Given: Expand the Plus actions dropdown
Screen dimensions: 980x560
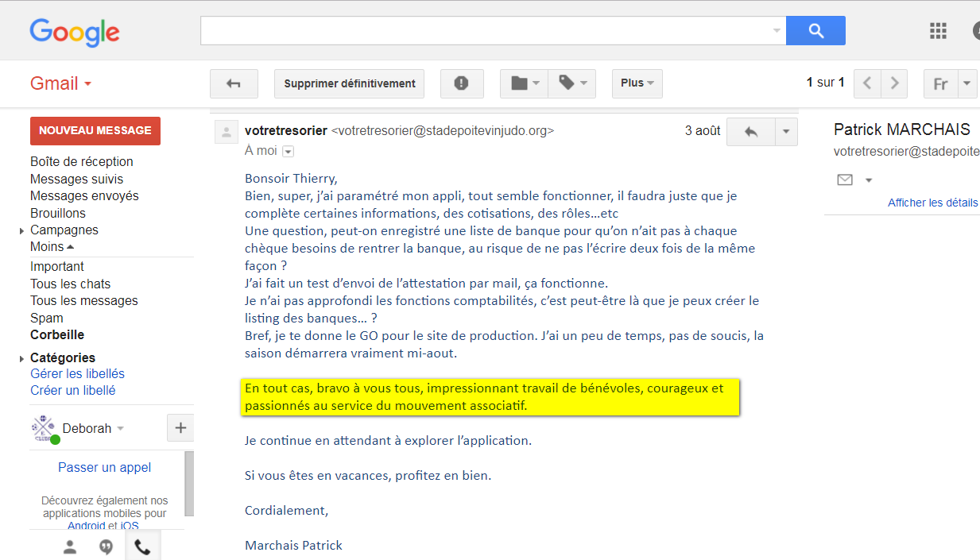Looking at the screenshot, I should tap(637, 83).
